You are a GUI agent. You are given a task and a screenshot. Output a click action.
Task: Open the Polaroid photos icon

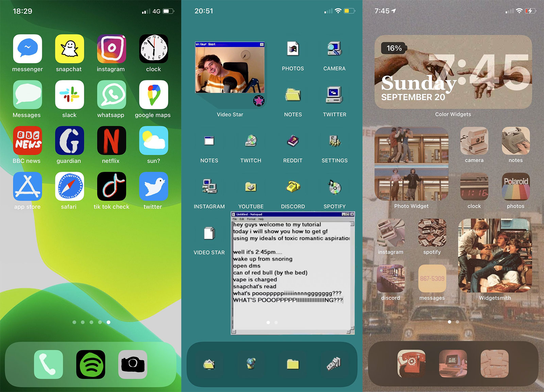[x=516, y=187]
